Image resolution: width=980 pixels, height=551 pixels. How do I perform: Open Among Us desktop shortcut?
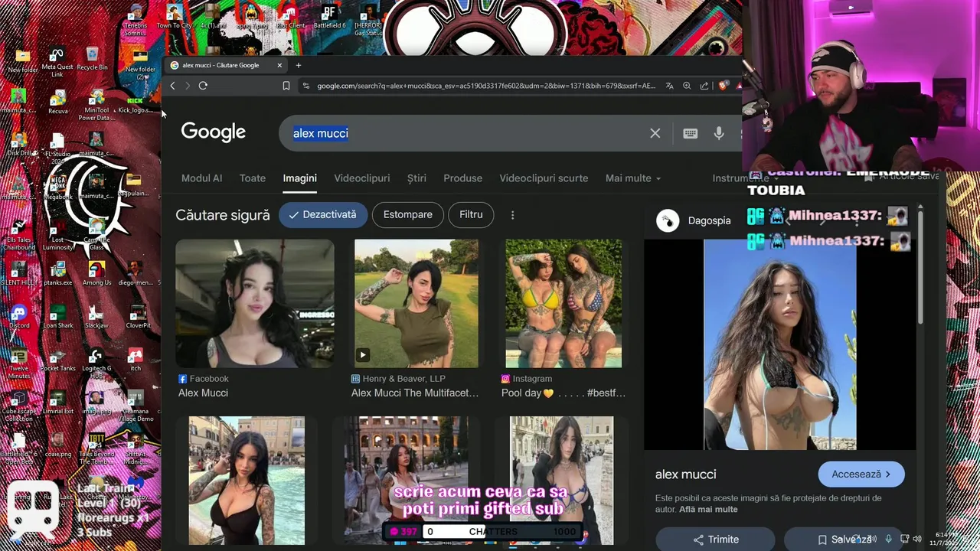pos(96,273)
